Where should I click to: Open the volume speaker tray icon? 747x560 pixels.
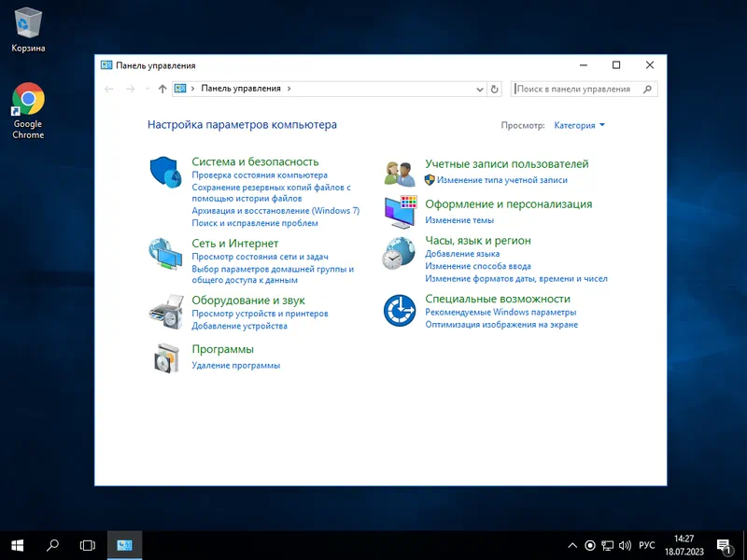625,546
